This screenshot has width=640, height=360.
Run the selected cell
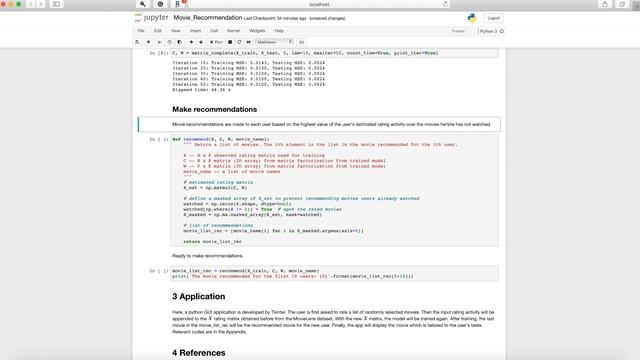(x=216, y=42)
